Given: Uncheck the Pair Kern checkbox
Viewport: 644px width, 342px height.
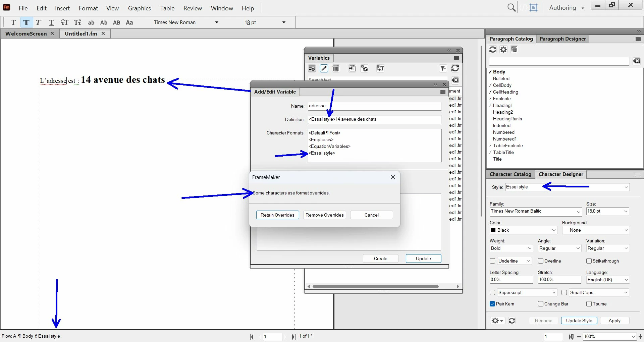Looking at the screenshot, I should 492,304.
